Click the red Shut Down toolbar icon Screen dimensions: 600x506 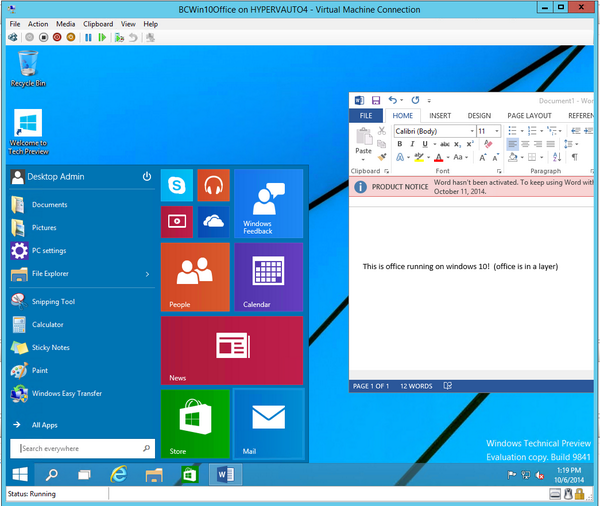click(x=57, y=38)
